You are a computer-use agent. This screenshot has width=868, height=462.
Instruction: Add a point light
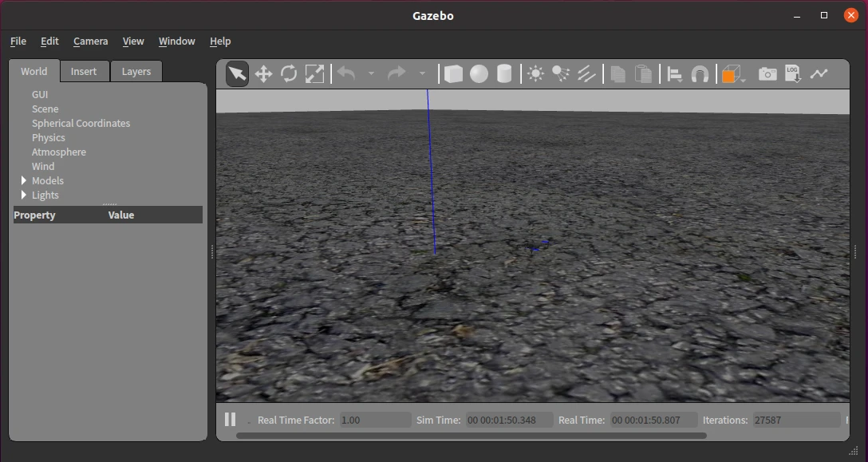point(535,73)
